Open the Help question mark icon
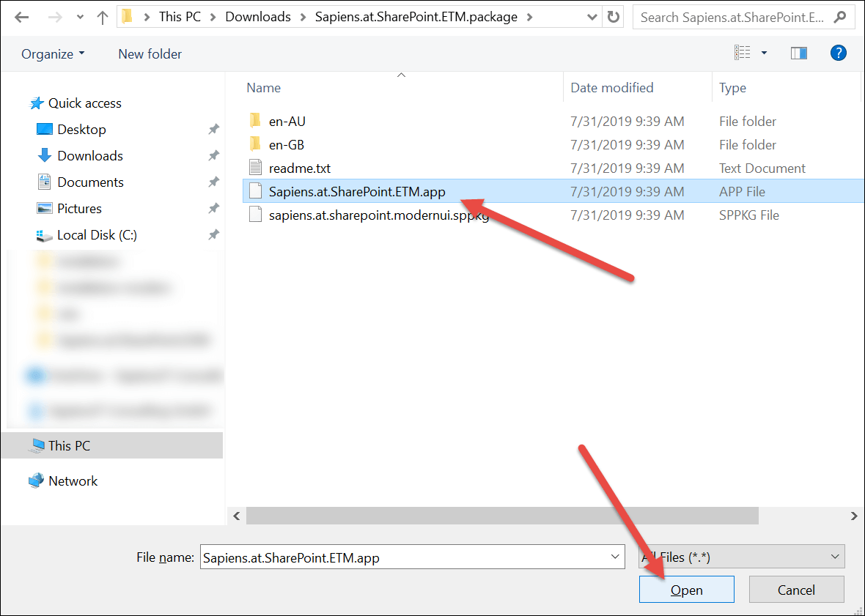Screen dimensions: 865x616 (839, 53)
